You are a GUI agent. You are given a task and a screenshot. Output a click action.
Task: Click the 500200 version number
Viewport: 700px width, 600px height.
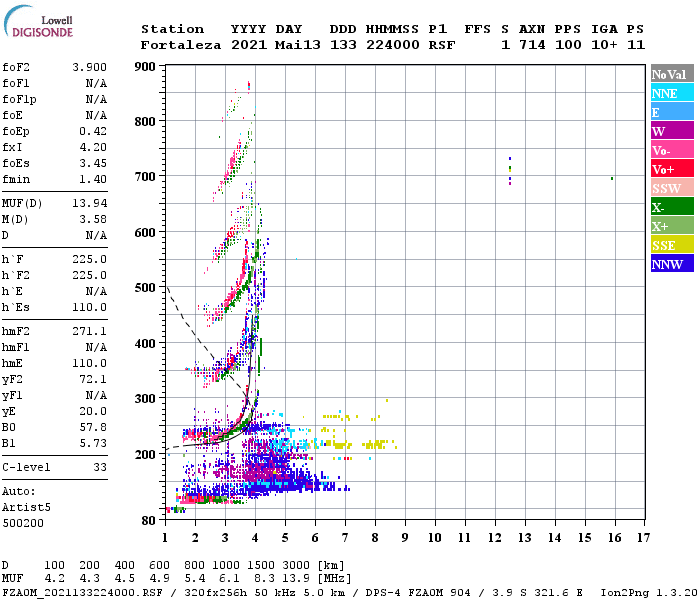[23, 523]
